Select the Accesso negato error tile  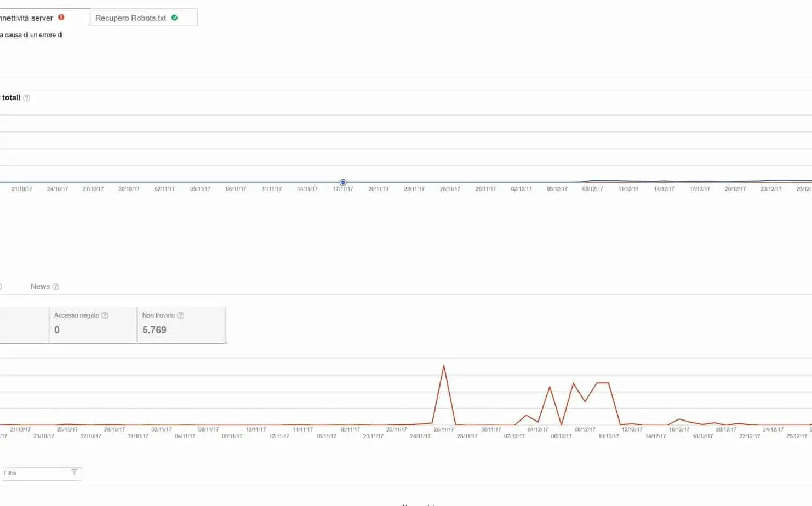click(93, 325)
